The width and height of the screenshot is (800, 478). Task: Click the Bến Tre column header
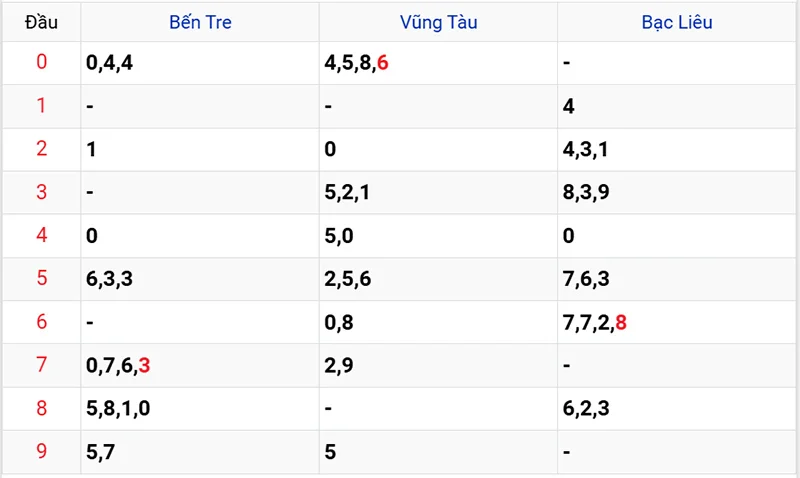click(200, 22)
